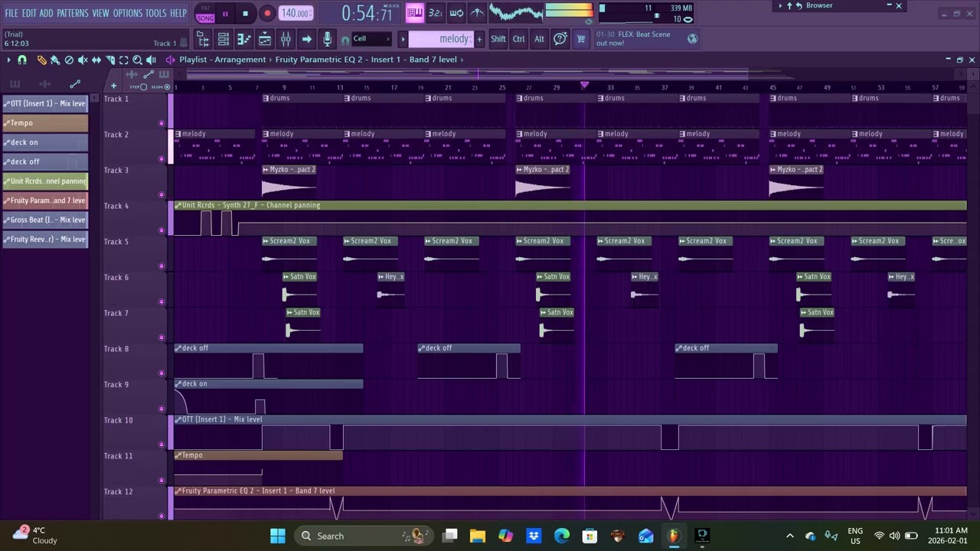The height and width of the screenshot is (551, 980).
Task: Select the Paint brush tool
Action: [x=55, y=60]
